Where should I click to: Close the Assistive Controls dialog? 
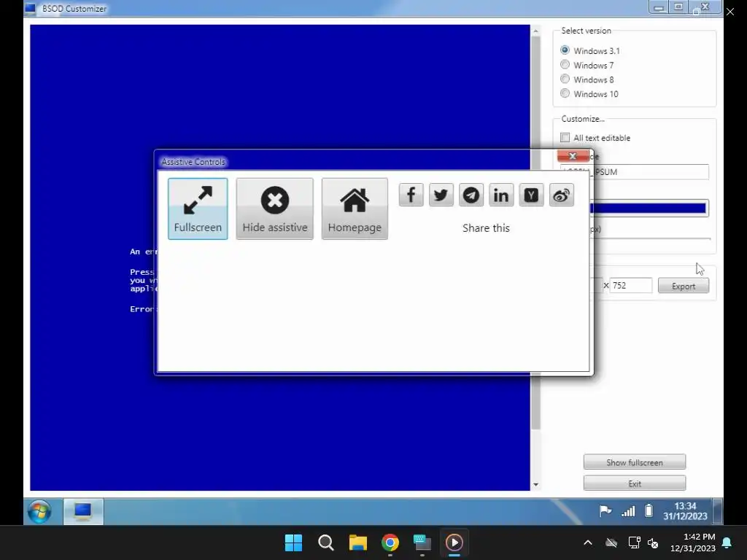coord(573,156)
